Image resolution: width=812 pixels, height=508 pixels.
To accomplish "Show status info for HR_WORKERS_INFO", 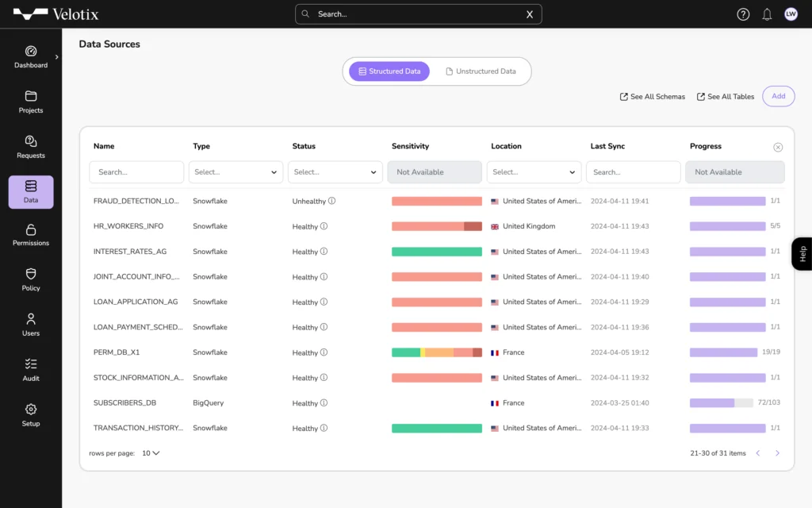I will coord(324,226).
